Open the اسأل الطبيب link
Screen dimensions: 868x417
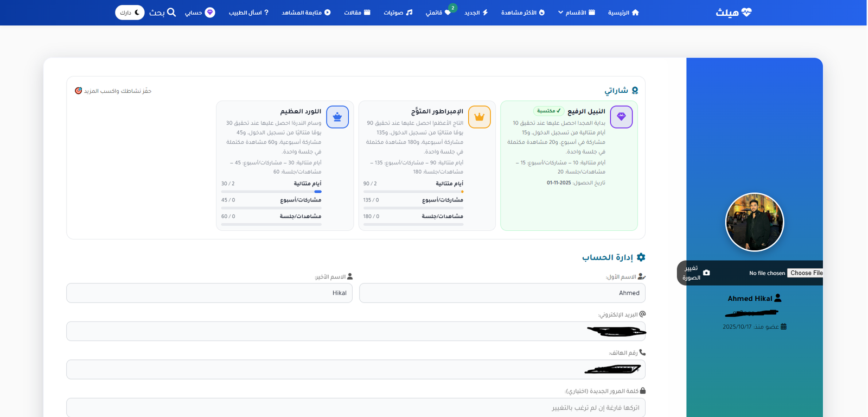pyautogui.click(x=248, y=12)
